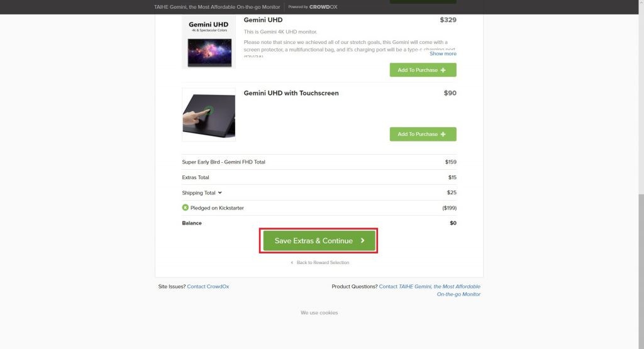Viewport: 644px width, 349px height.
Task: Click the TAIHE Gemini project title in header
Action: click(x=217, y=7)
